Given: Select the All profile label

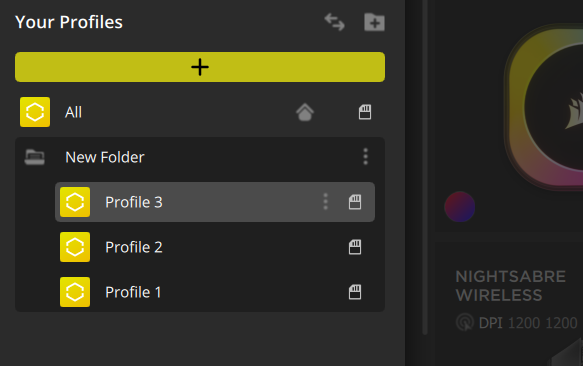Looking at the screenshot, I should point(73,112).
